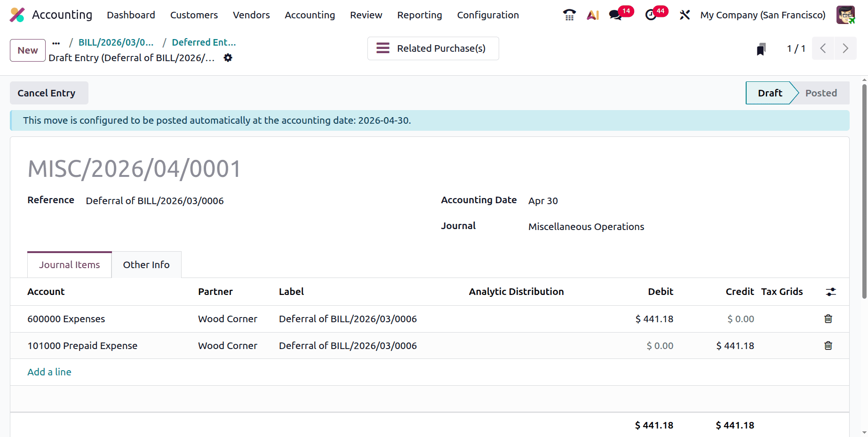The image size is (868, 437).
Task: Sort by the Label column header
Action: 291,292
